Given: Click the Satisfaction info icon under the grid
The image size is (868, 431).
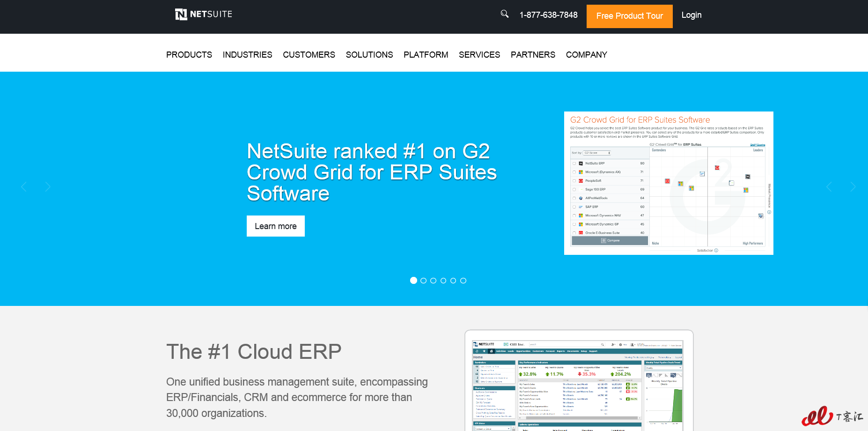Looking at the screenshot, I should click(716, 251).
